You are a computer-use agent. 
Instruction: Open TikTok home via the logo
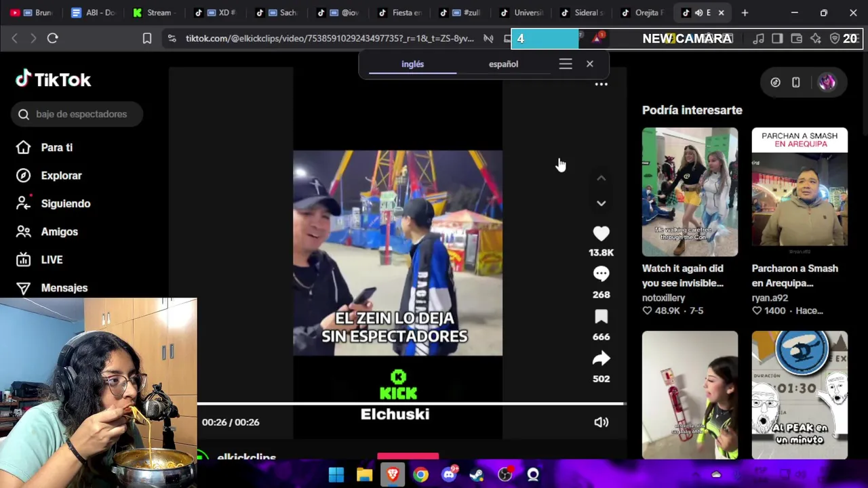pos(53,79)
